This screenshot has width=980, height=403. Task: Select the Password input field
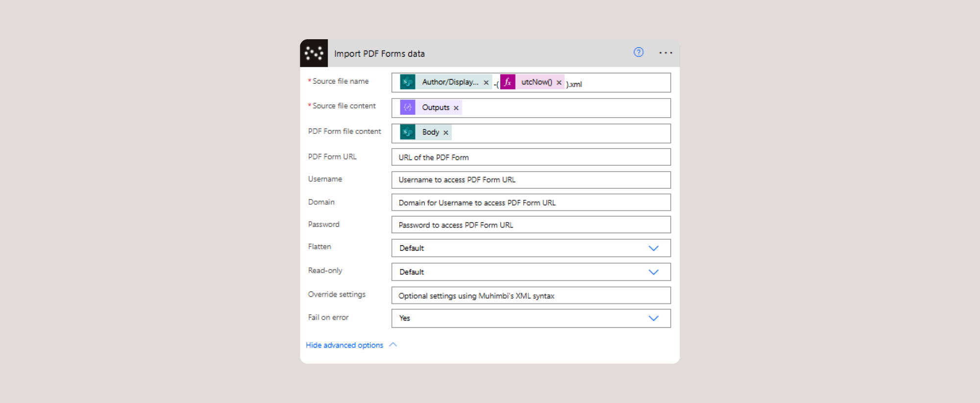531,225
